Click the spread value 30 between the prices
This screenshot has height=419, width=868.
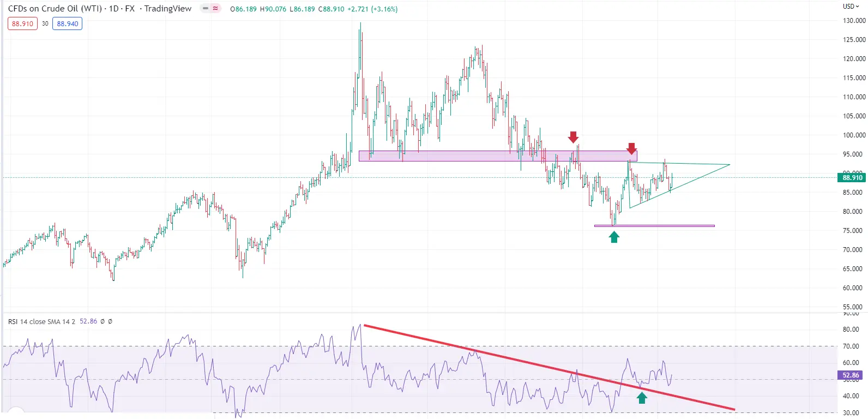click(x=45, y=23)
